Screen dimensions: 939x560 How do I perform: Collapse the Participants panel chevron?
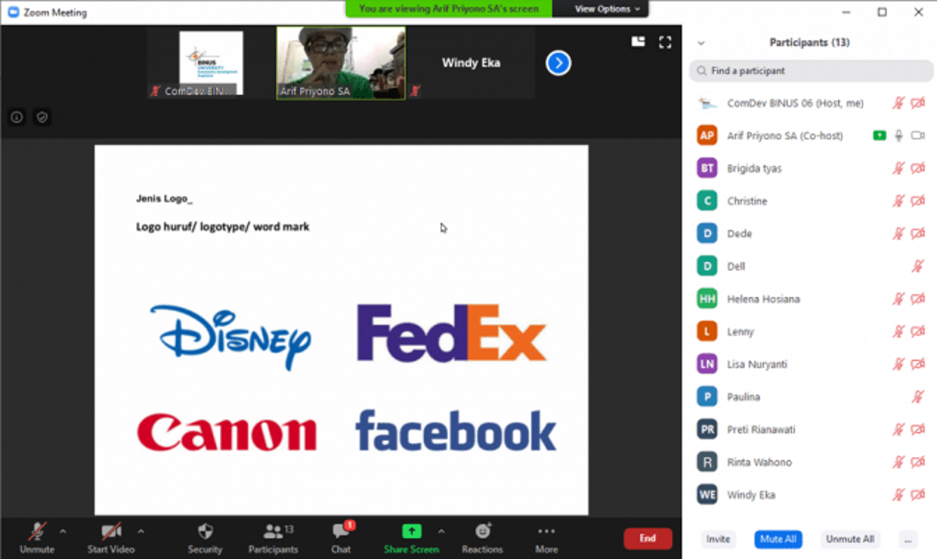tap(702, 43)
